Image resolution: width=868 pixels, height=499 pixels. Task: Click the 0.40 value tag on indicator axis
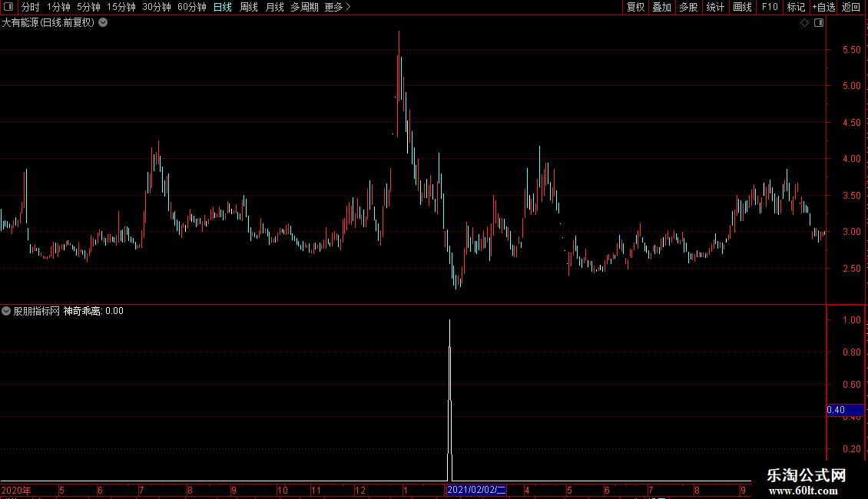pyautogui.click(x=845, y=410)
